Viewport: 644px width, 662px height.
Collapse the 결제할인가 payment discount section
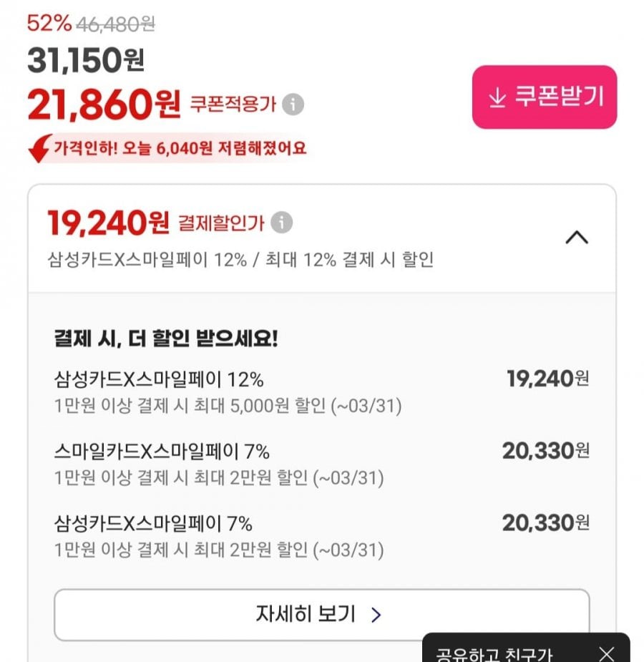tap(577, 238)
